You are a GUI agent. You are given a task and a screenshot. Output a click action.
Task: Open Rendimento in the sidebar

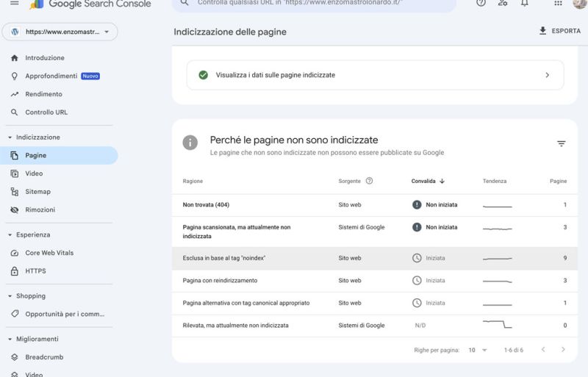[43, 94]
